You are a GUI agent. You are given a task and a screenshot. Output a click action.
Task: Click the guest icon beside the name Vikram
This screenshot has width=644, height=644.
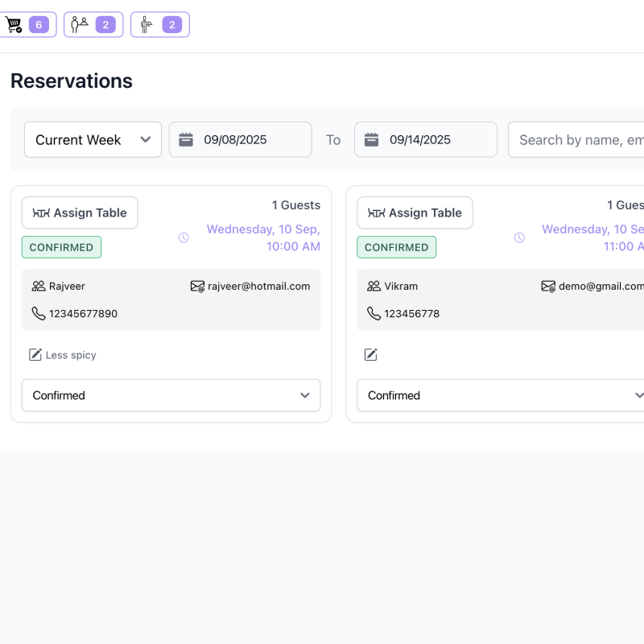pyautogui.click(x=374, y=287)
